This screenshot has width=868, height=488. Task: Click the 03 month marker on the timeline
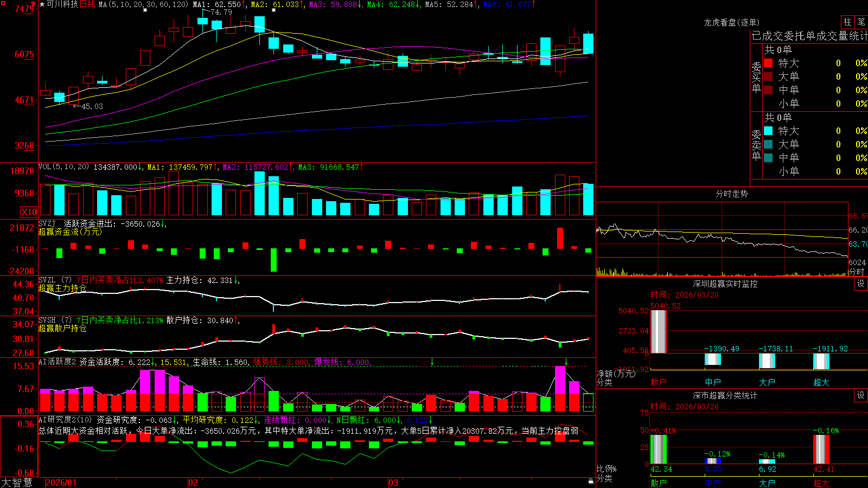coord(393,483)
